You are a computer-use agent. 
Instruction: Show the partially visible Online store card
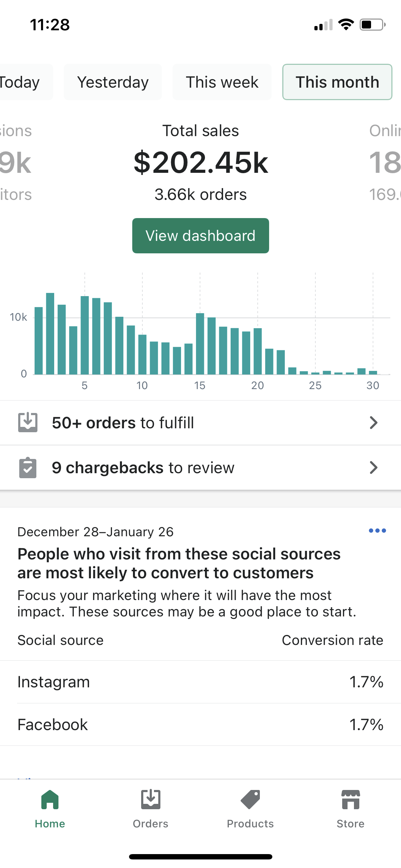pyautogui.click(x=385, y=162)
